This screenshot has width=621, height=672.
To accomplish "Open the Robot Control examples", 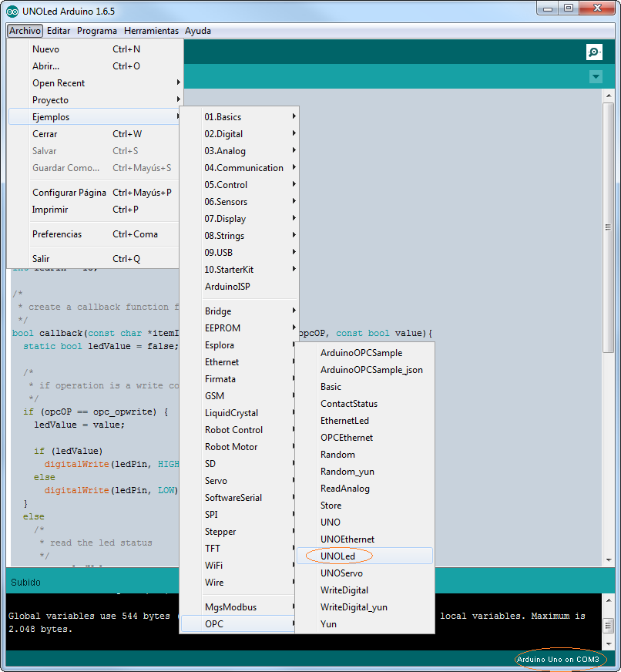I will pyautogui.click(x=238, y=430).
